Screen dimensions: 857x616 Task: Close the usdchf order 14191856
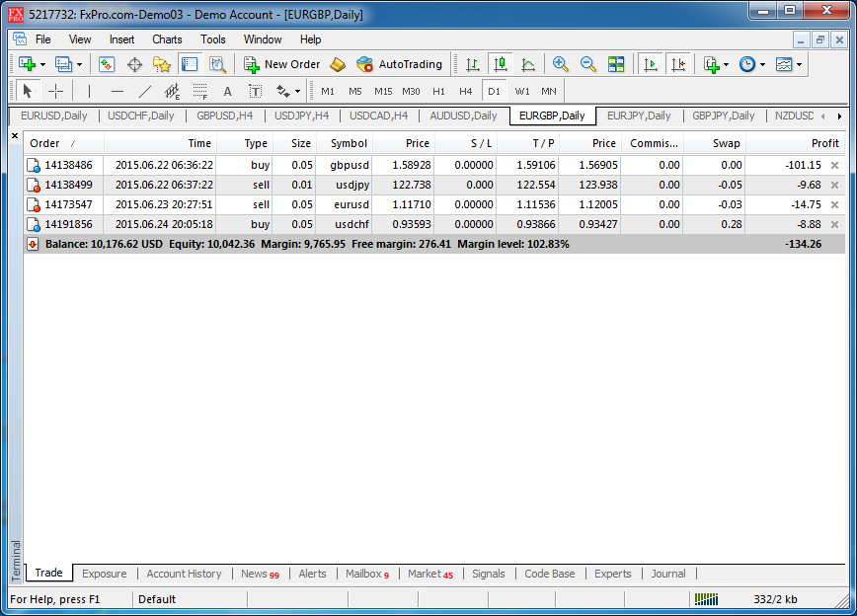(x=834, y=224)
